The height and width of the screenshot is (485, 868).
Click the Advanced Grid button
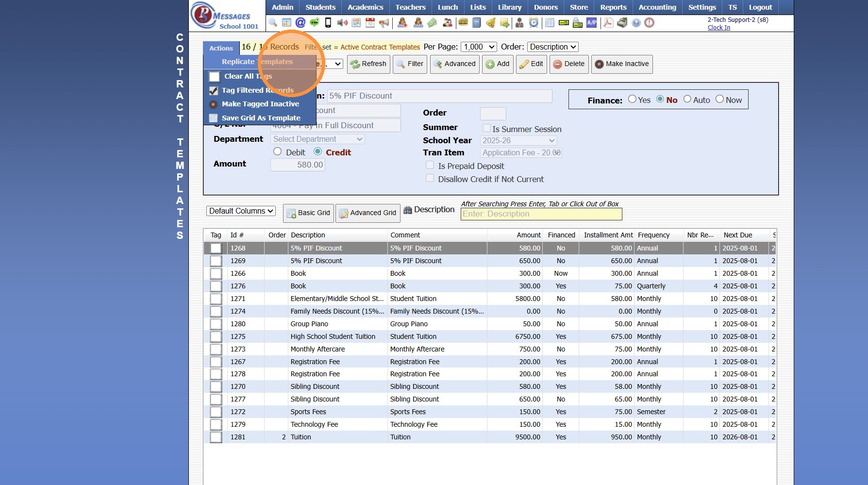(x=368, y=213)
